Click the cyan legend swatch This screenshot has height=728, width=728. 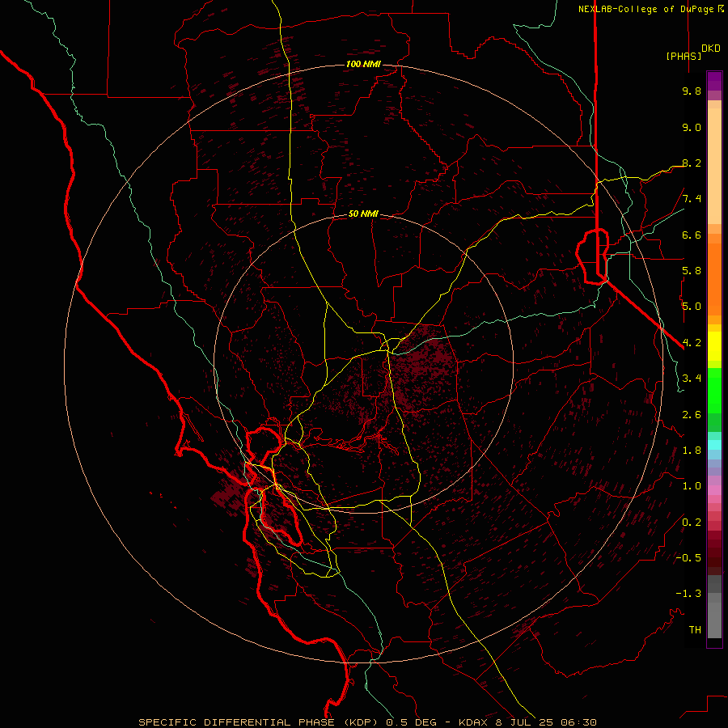click(x=714, y=444)
